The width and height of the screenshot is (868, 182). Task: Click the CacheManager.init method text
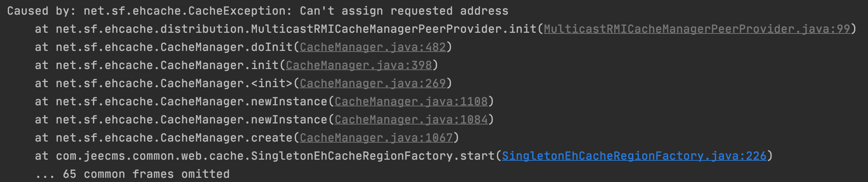(220, 65)
